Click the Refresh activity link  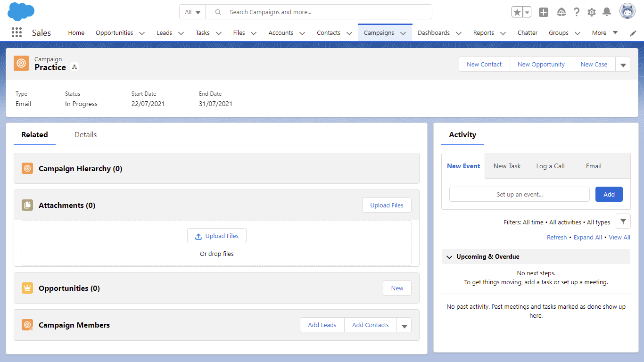pyautogui.click(x=557, y=238)
